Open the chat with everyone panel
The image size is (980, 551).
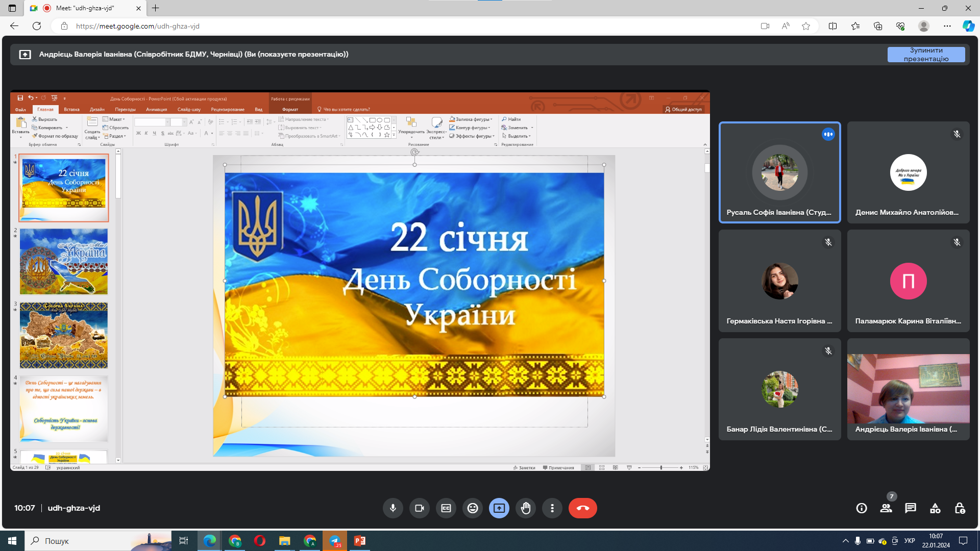[910, 508]
